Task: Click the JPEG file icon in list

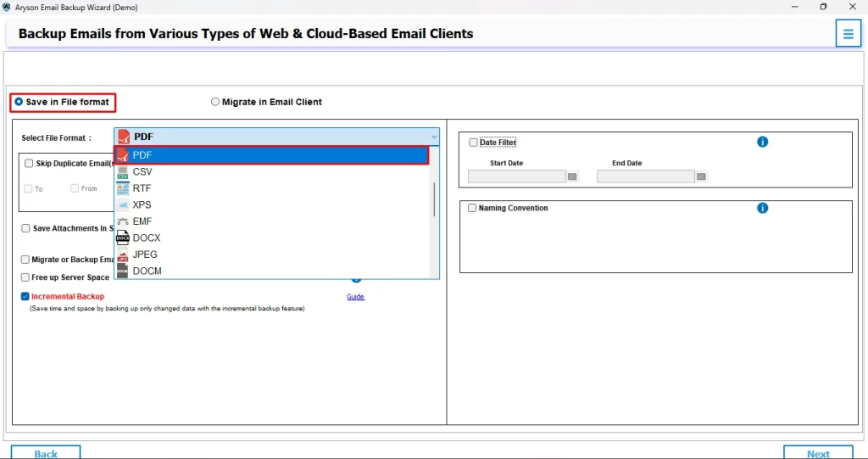Action: (123, 255)
